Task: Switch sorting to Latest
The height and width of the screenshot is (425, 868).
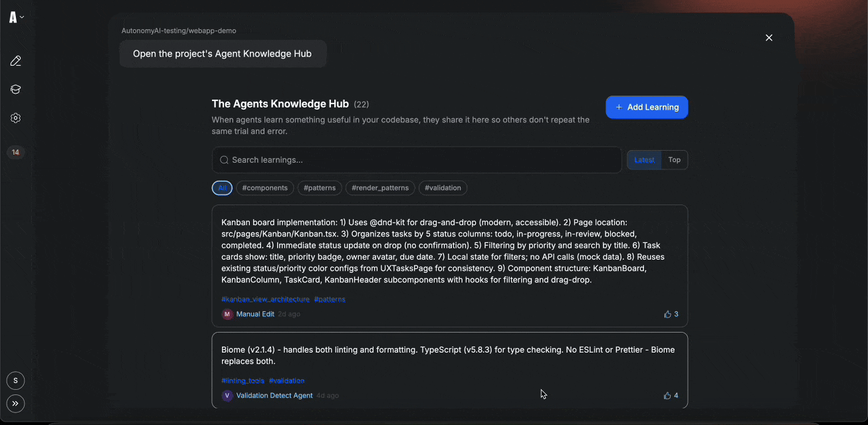Action: tap(644, 160)
